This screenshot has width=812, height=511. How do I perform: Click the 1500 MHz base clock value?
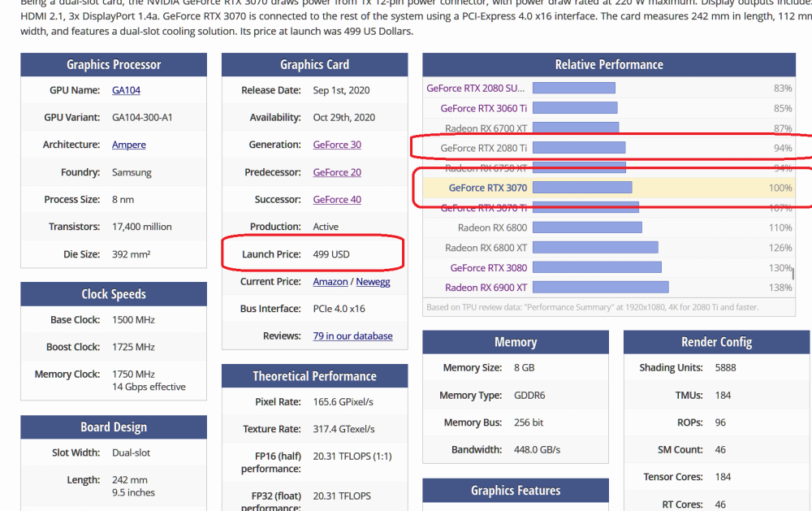[x=133, y=320]
